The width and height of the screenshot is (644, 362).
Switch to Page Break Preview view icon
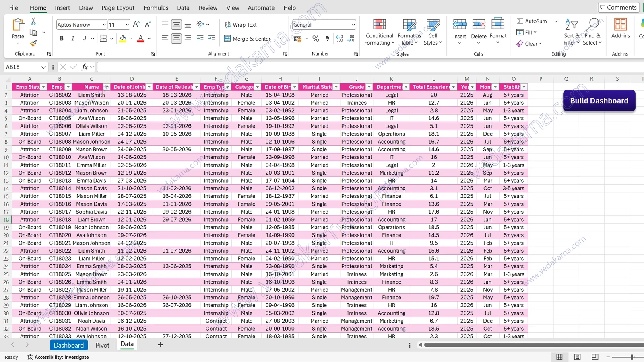tap(595, 357)
